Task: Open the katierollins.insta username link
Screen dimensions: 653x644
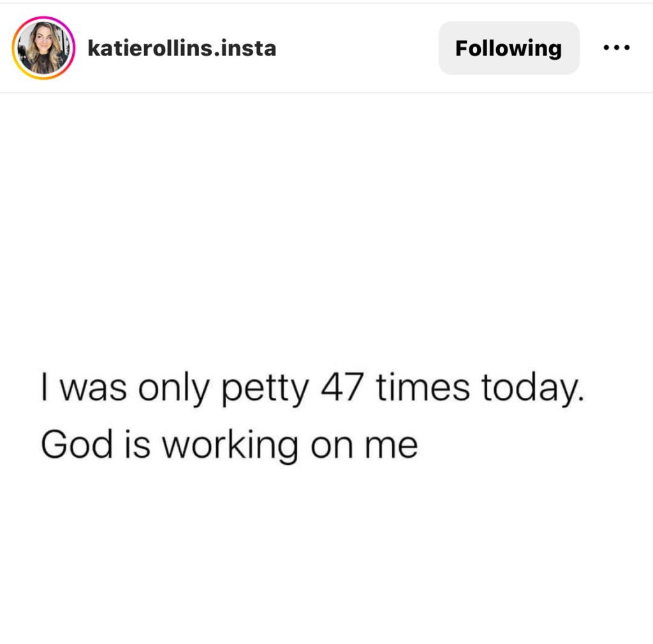Action: click(182, 48)
